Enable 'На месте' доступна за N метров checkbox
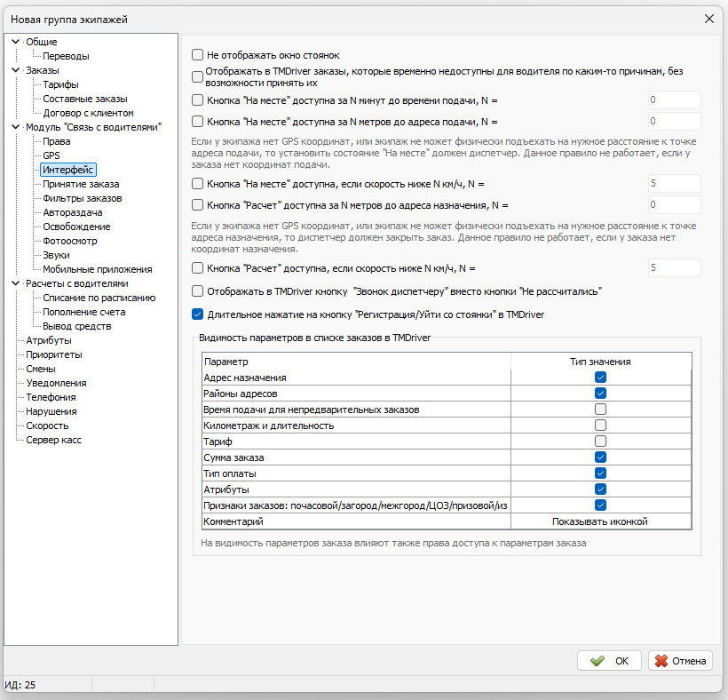The height and width of the screenshot is (700, 728). pos(197,121)
